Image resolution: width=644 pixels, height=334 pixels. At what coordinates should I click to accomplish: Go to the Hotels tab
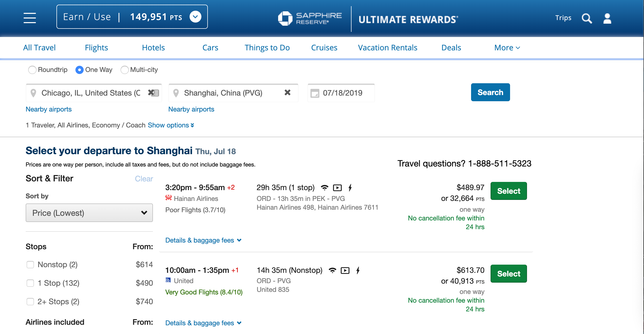point(153,48)
